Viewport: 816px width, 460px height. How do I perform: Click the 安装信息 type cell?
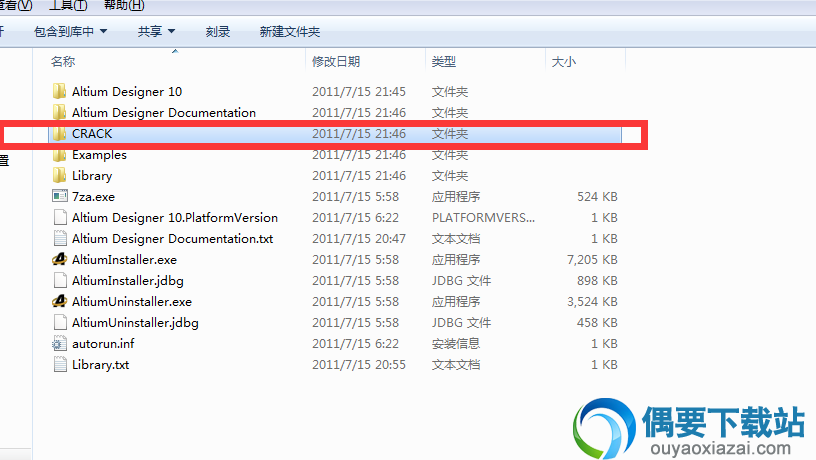click(x=455, y=343)
